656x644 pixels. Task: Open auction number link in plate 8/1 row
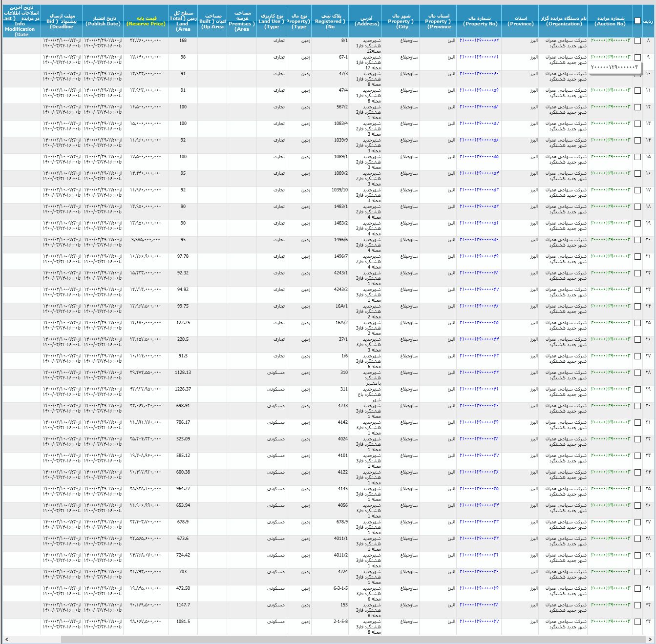pyautogui.click(x=611, y=41)
